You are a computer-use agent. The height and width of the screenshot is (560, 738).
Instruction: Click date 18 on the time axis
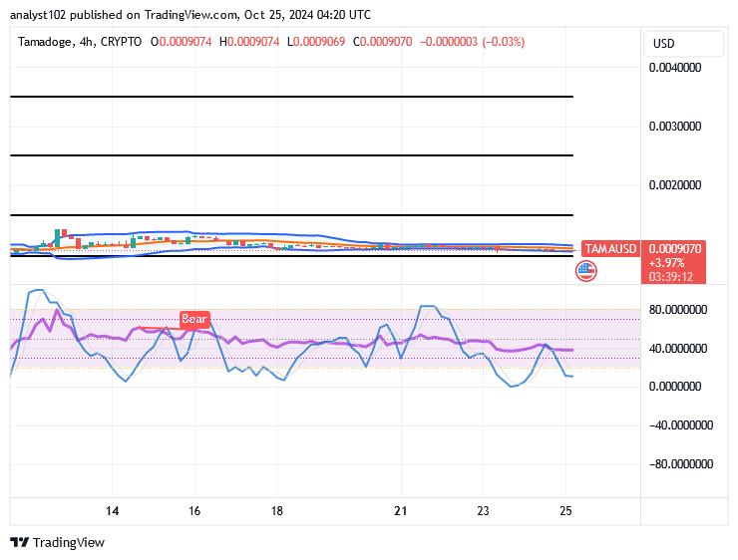tap(277, 511)
